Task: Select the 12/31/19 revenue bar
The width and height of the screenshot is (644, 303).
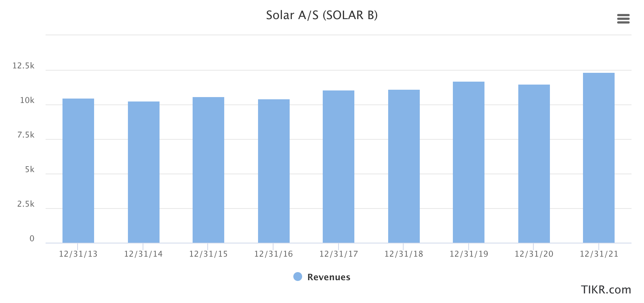Action: 469,162
